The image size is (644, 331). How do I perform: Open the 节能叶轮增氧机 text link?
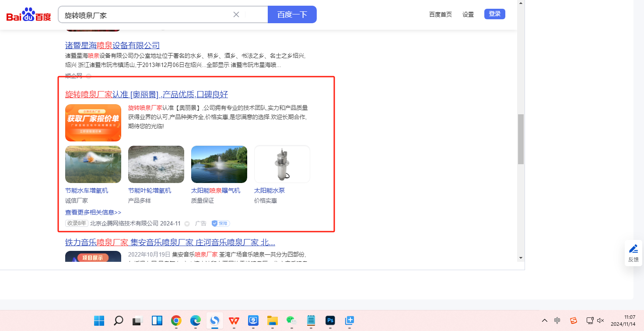coord(150,190)
